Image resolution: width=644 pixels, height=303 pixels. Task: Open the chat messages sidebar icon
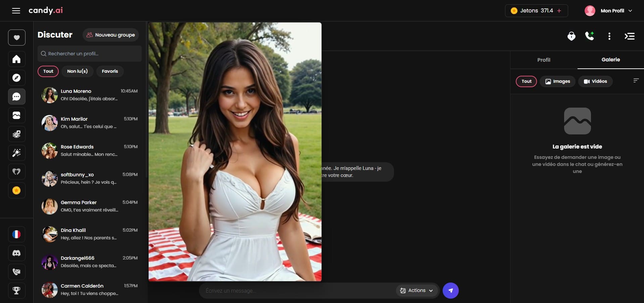(16, 97)
